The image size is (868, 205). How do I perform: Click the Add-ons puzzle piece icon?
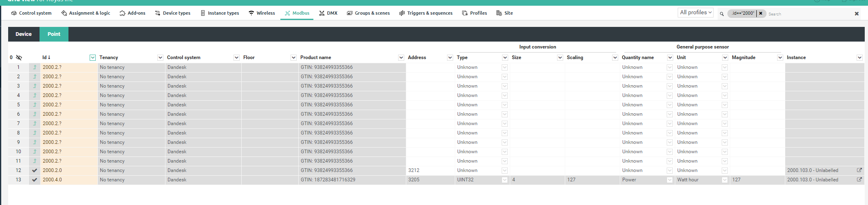(x=122, y=13)
